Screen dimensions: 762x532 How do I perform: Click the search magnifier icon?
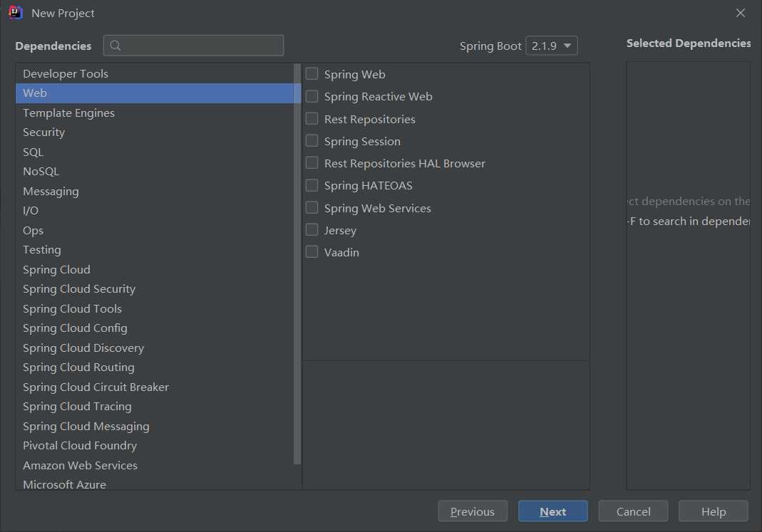(x=115, y=46)
